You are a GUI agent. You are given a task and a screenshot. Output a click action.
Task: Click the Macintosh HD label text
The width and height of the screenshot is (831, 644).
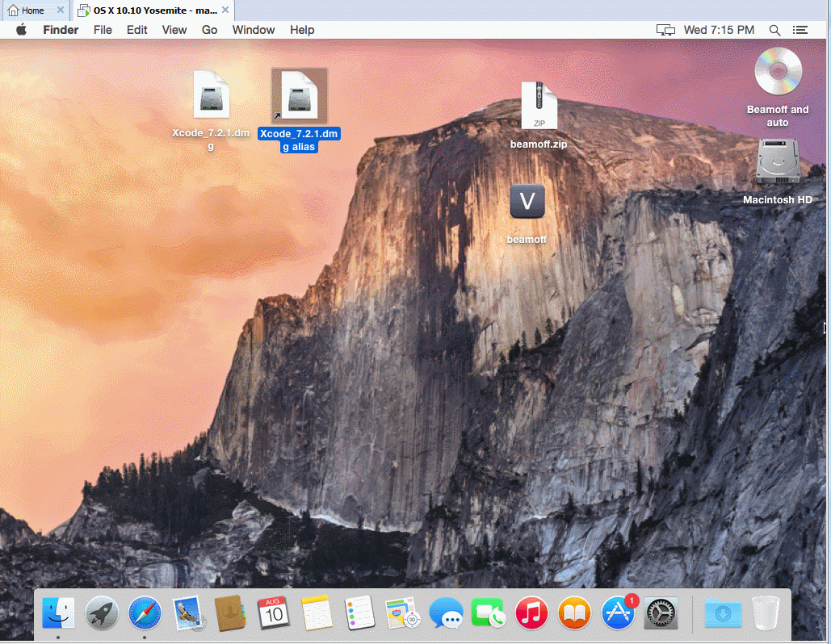tap(778, 199)
